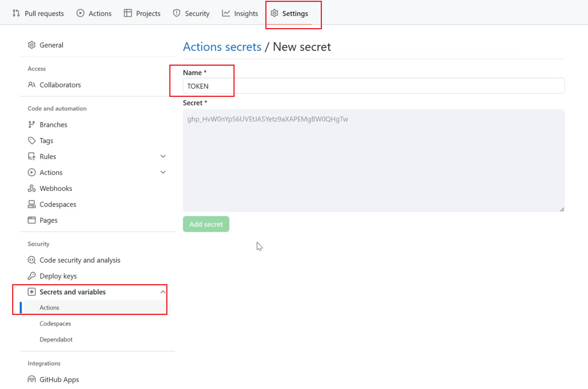Follow the Actions secrets breadcrumb link

pos(222,47)
